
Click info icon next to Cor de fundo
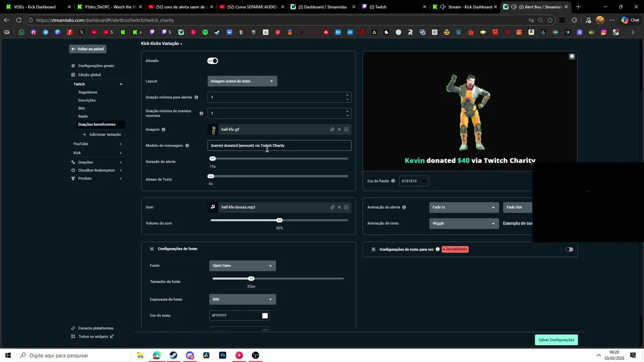(x=393, y=181)
